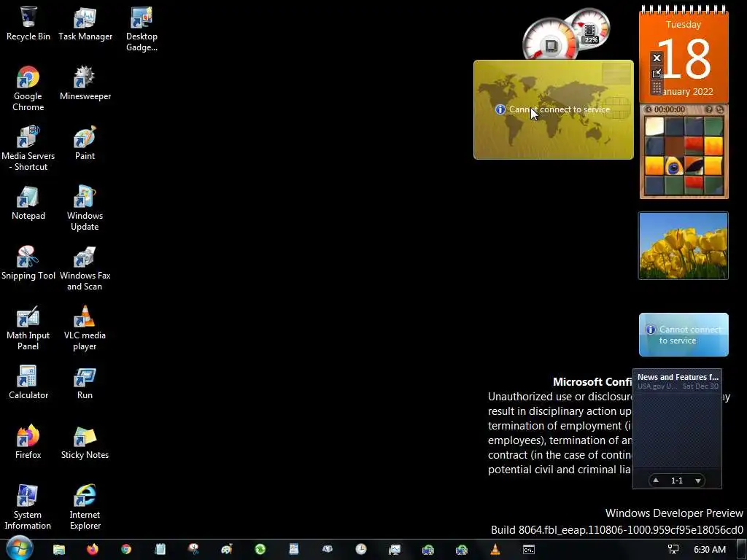Image resolution: width=747 pixels, height=560 pixels.
Task: Click the yellow tulips slideshow picture
Action: (684, 246)
